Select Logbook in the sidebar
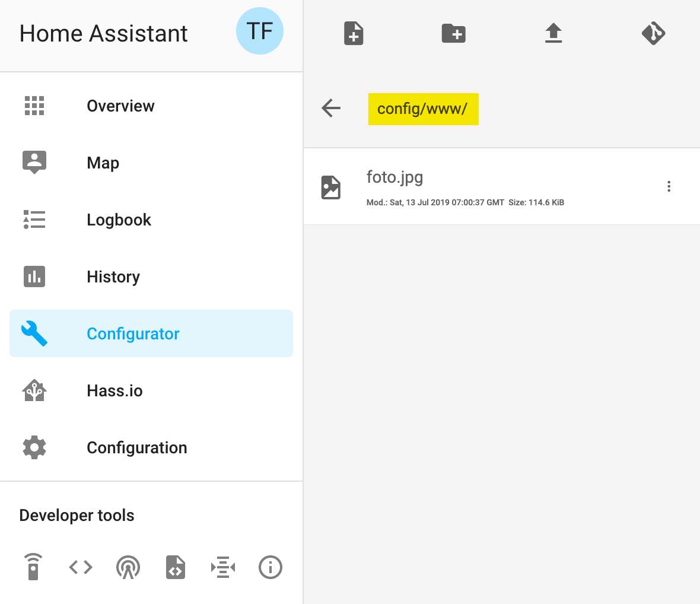This screenshot has height=604, width=700. [119, 220]
